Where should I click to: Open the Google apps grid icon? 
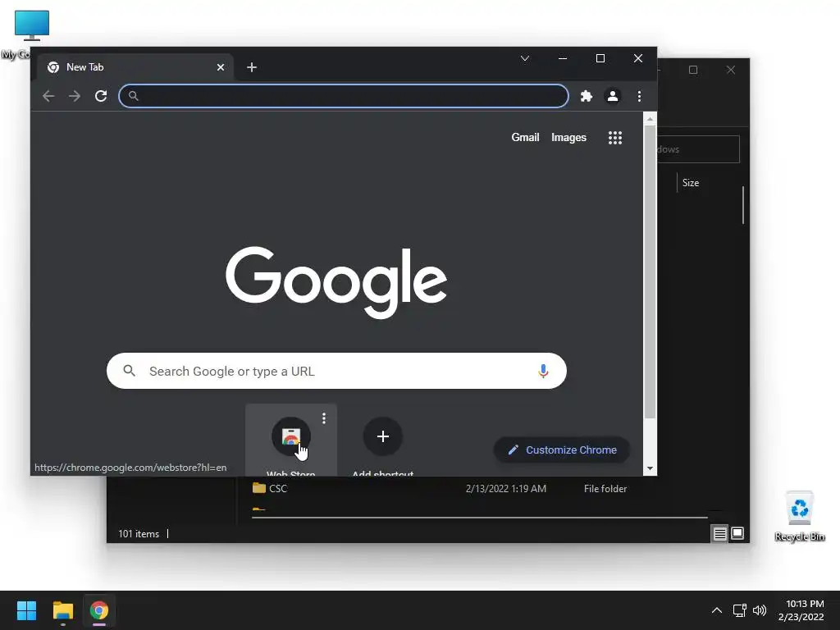point(615,138)
